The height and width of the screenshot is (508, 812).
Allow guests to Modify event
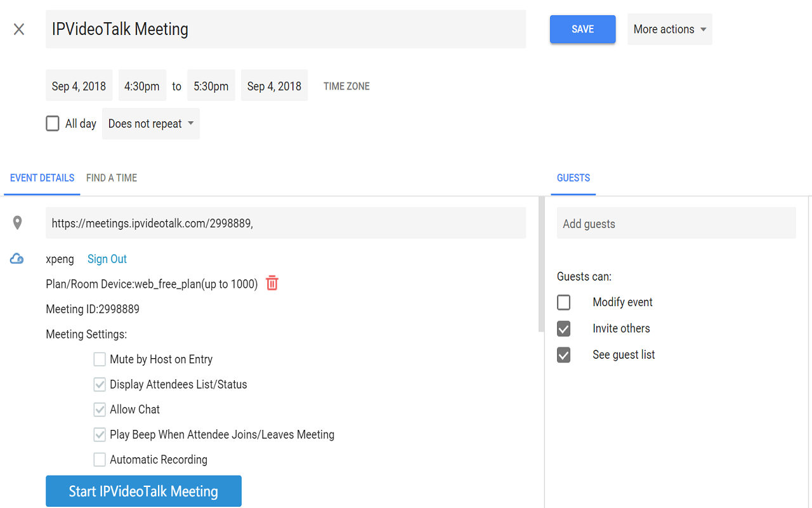563,302
